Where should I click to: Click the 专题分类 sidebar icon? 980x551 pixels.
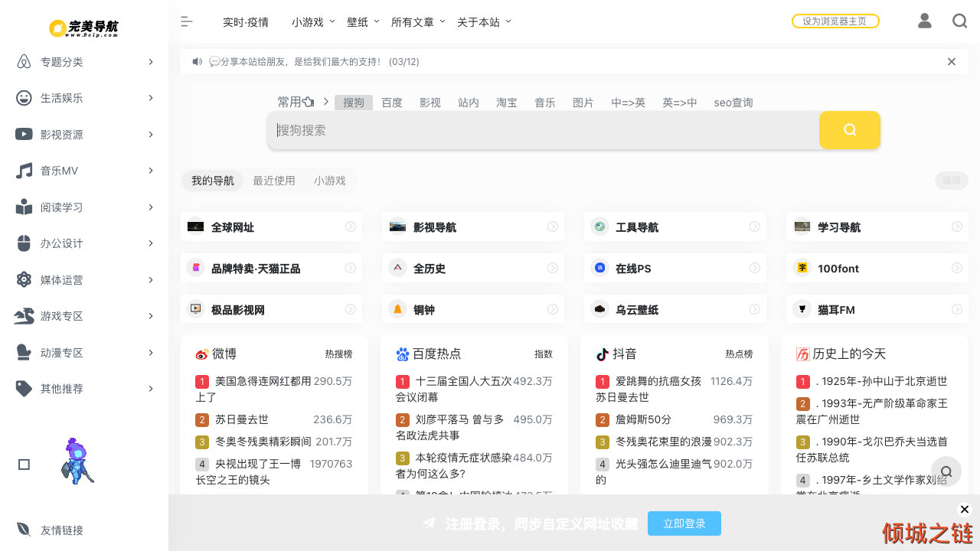tap(24, 62)
